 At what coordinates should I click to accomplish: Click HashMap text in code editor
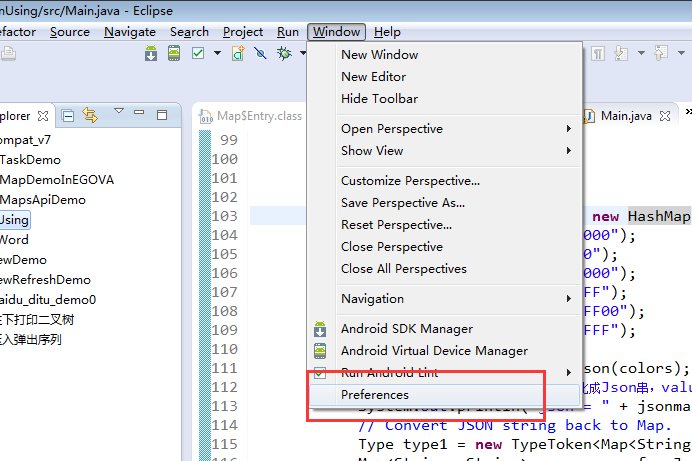coord(659,216)
